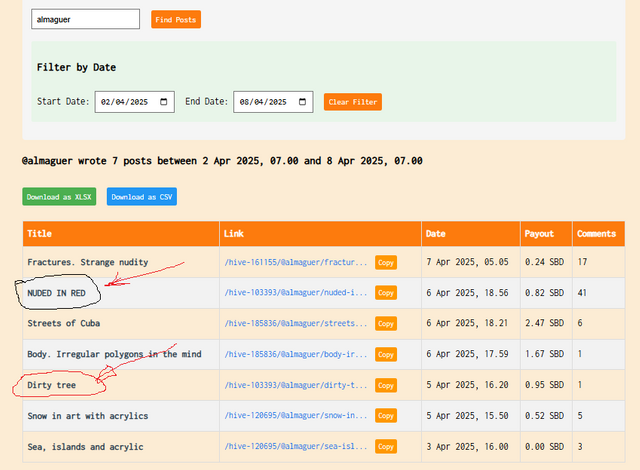Viewport: 640px width, 470px height.
Task: Click the Find Posts button
Action: click(176, 20)
